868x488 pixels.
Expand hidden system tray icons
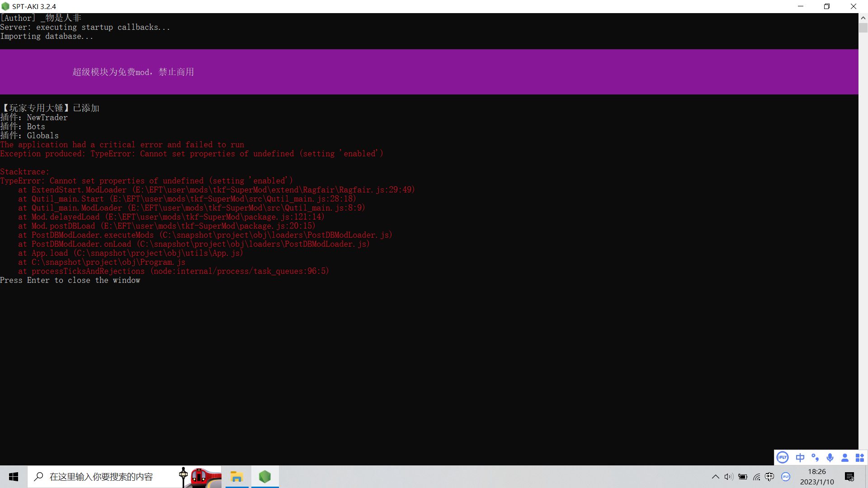pyautogui.click(x=715, y=477)
